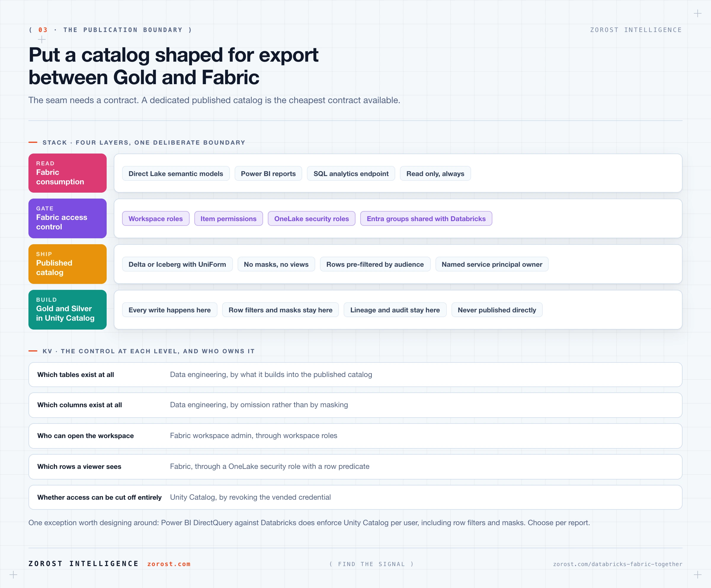Select the pink Fabric consumption layer block

67,173
